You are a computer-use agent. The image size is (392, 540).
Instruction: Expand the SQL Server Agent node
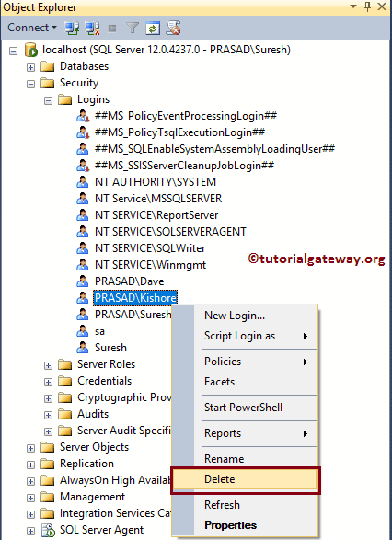coord(30,531)
